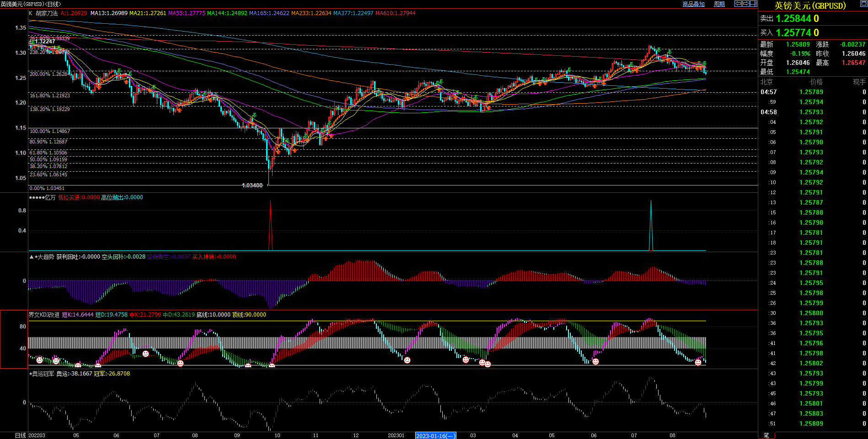This screenshot has height=439, width=868.
Task: Click the red spike in 亿万 indicator
Action: tap(271, 224)
